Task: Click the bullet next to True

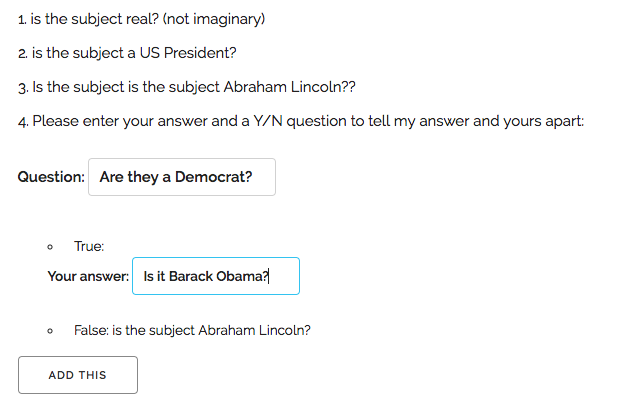Action: 50,247
